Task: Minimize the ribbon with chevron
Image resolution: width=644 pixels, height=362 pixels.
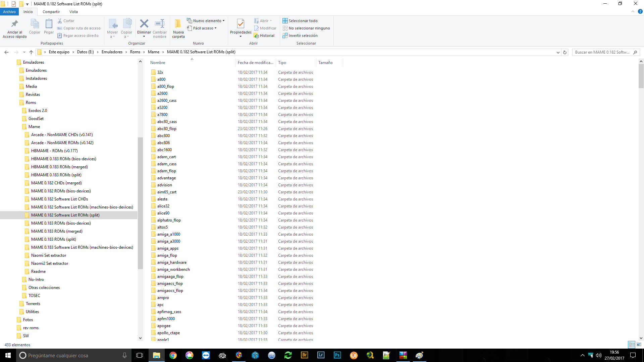Action: tap(633, 11)
